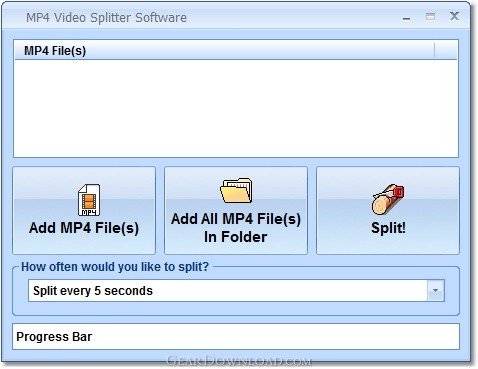
Task: Open the split frequency dropdown arrow
Action: tap(436, 291)
